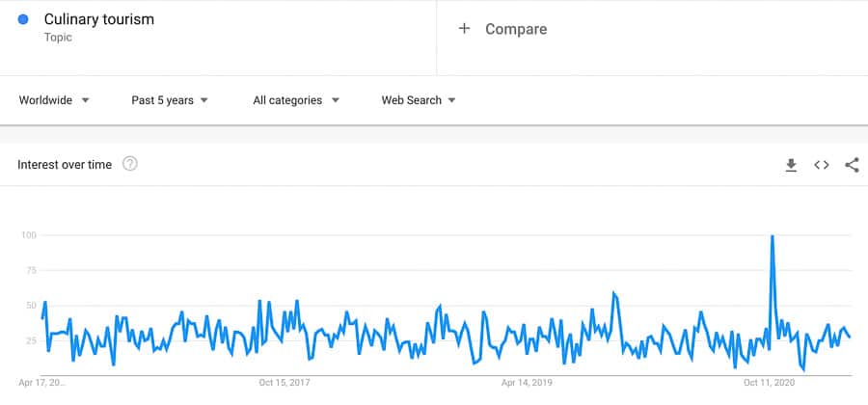Click the Interest over time heading

65,165
